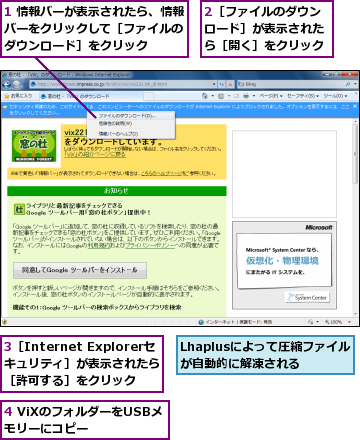
Task: Click the 同意してGoogle ツールバーをインストール button
Action: [x=80, y=270]
